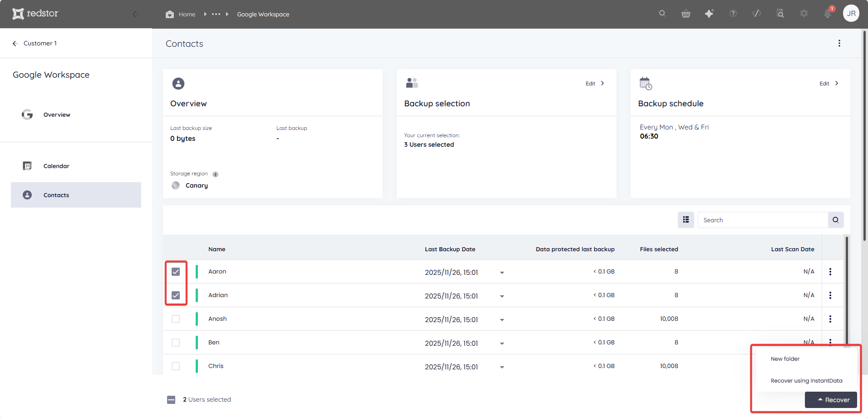Expand the backup date dropdown for Ben
This screenshot has height=418, width=868.
tap(502, 343)
